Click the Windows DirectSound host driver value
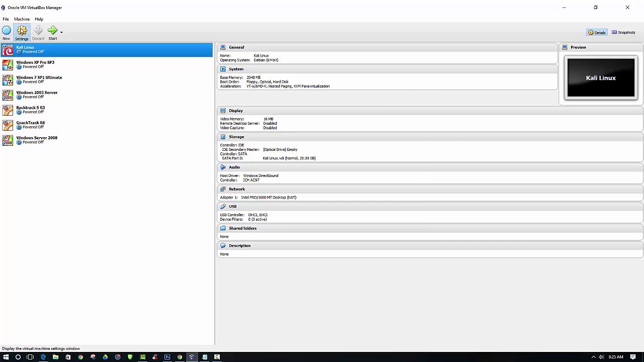Viewport: 644px width, 362px height. pyautogui.click(x=261, y=176)
